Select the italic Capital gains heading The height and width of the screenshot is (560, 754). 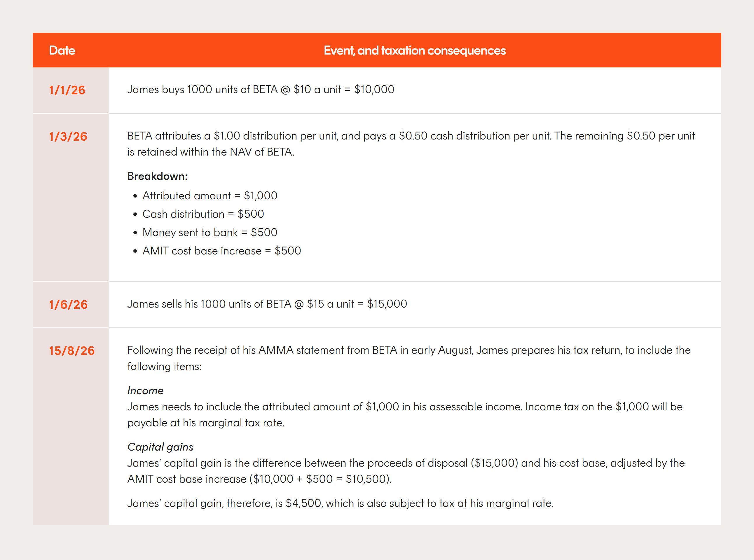click(160, 447)
